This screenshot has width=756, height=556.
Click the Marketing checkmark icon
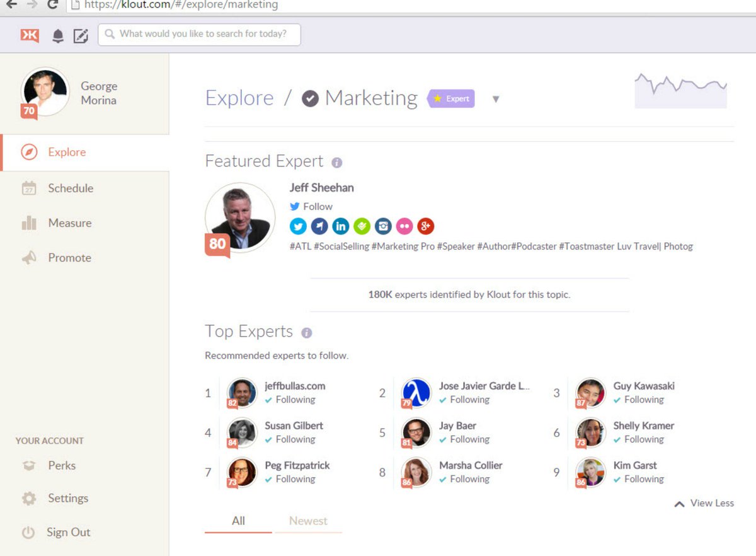pos(310,98)
